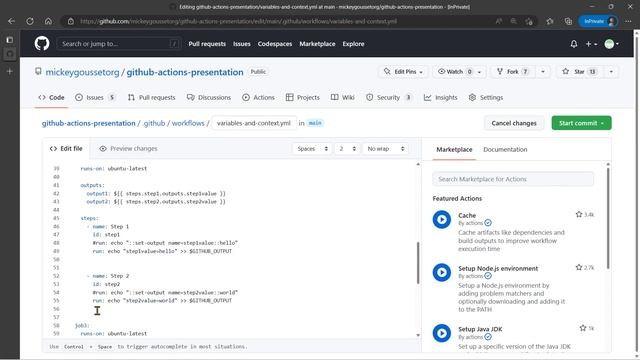Edit the variables-and-context.yml filename field
Screen dimensions: 640x360
tap(253, 123)
